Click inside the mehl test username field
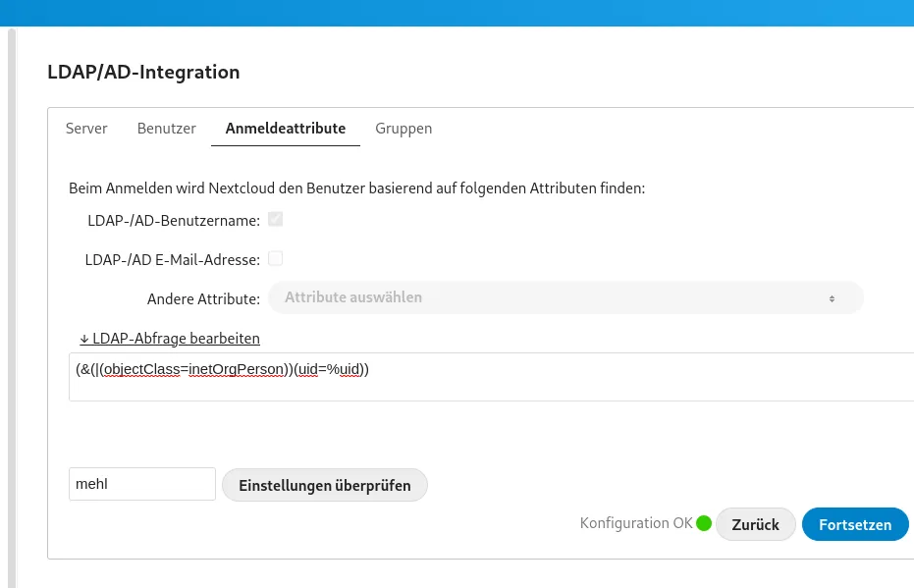This screenshot has width=914, height=588. click(x=141, y=483)
